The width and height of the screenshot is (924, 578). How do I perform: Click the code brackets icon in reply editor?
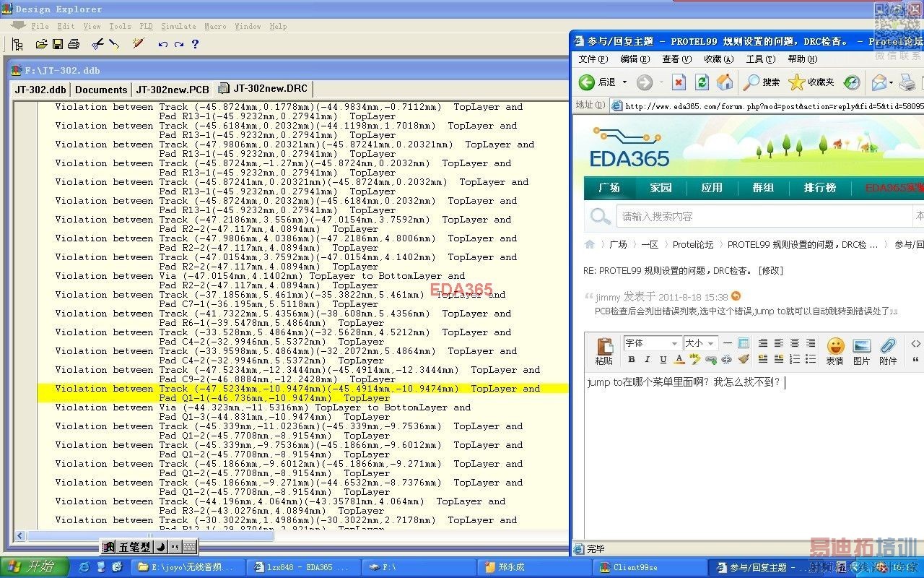(915, 343)
